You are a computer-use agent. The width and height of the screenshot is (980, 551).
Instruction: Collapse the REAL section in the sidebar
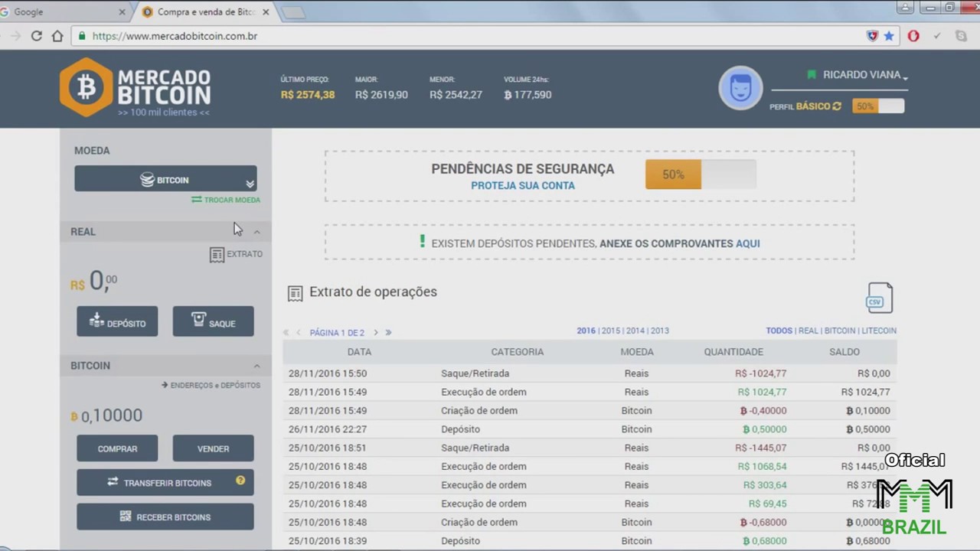[256, 231]
